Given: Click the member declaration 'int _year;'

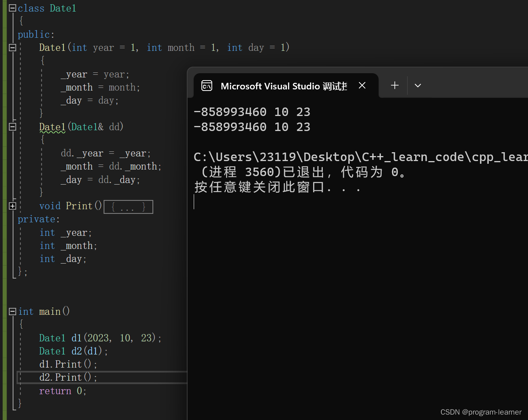Looking at the screenshot, I should pyautogui.click(x=66, y=233).
